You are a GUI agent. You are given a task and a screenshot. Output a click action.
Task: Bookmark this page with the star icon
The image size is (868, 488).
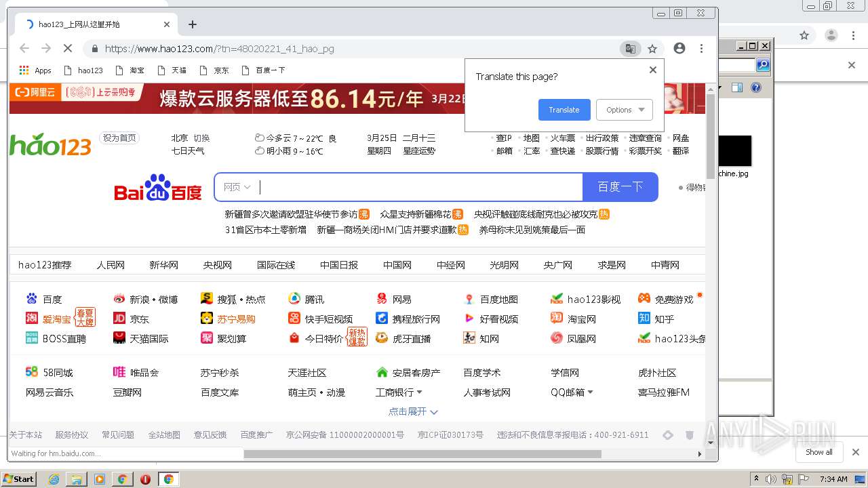click(x=652, y=49)
